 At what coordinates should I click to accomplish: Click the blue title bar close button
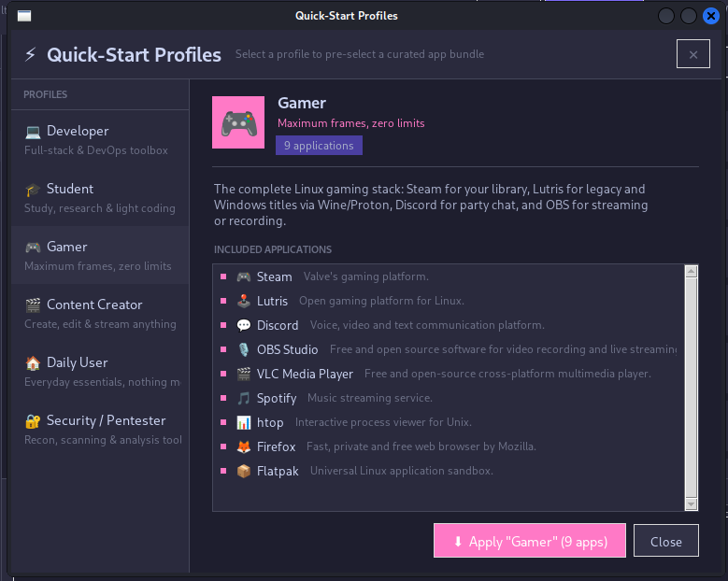(711, 16)
